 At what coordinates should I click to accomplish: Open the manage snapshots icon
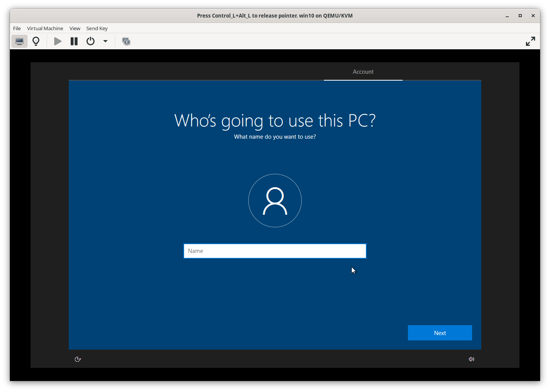(126, 41)
